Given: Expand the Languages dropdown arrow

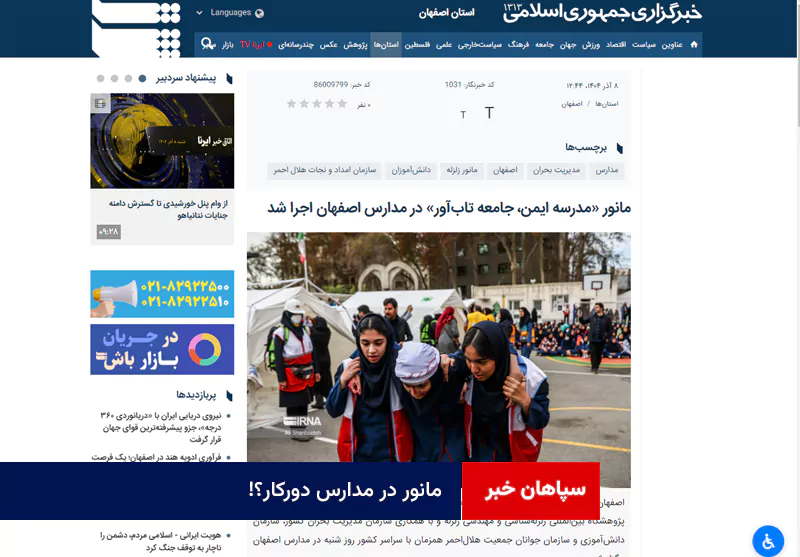Looking at the screenshot, I should [199, 13].
